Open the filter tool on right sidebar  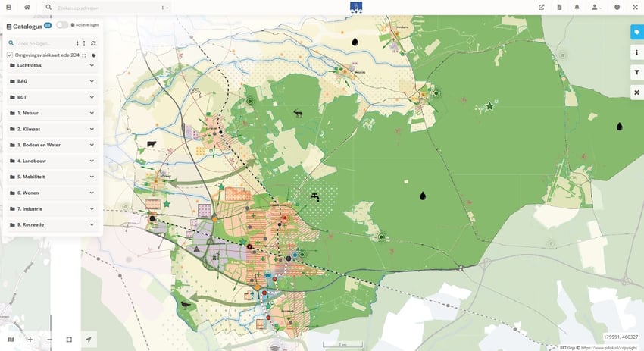point(636,72)
